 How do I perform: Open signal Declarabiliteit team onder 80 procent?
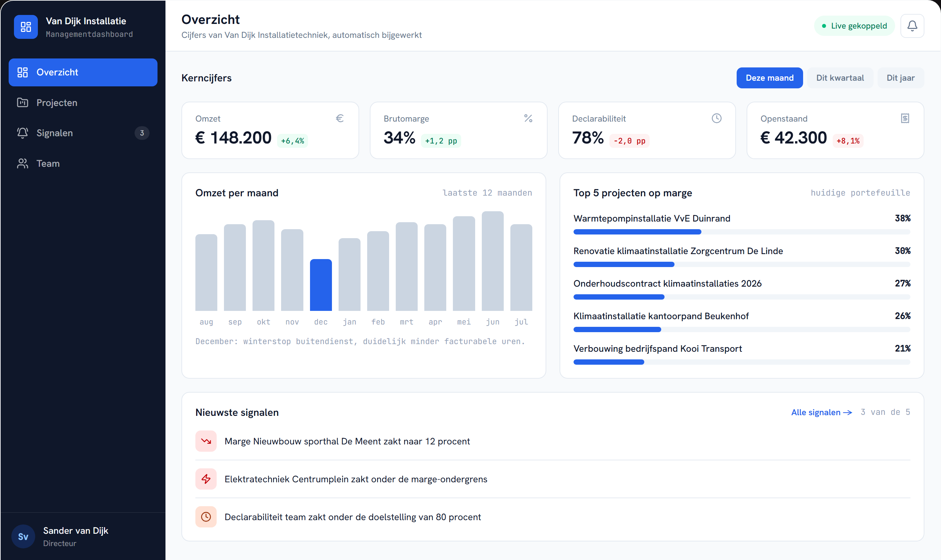pos(553,516)
